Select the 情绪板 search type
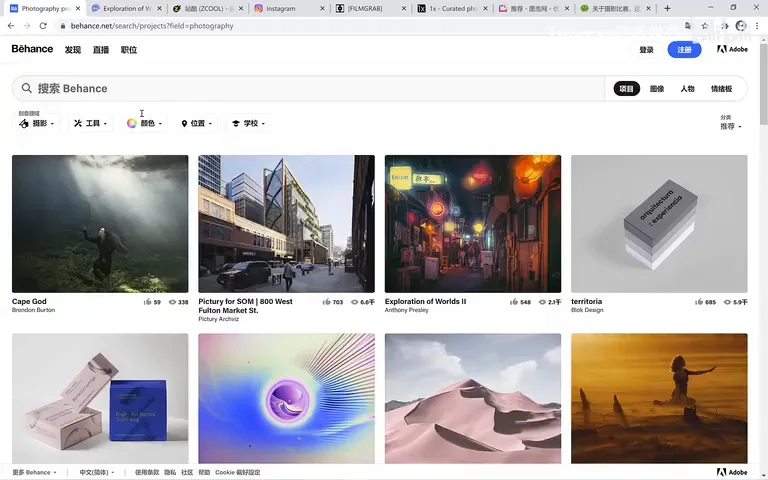Image resolution: width=768 pixels, height=480 pixels. (721, 89)
